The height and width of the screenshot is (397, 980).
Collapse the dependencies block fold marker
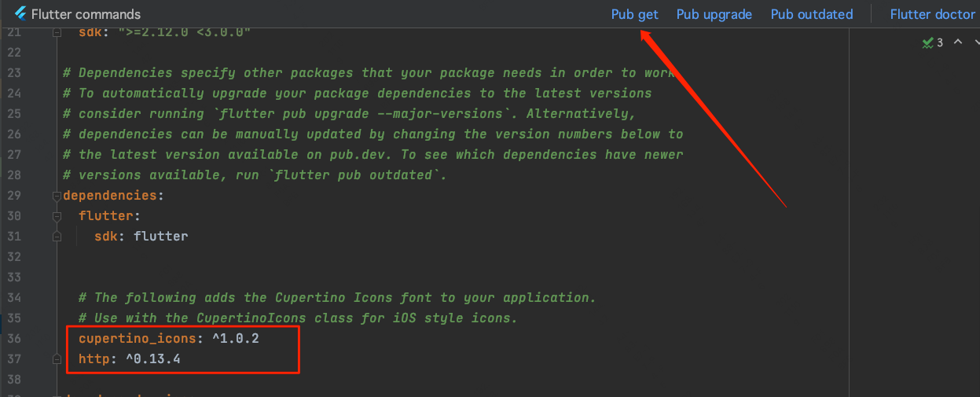(x=56, y=195)
